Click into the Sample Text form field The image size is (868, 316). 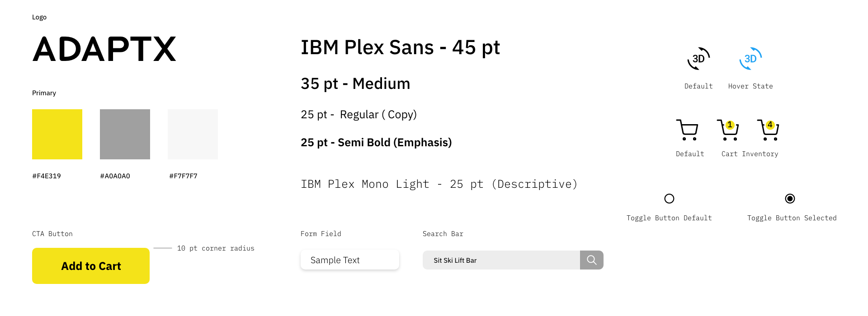[350, 260]
